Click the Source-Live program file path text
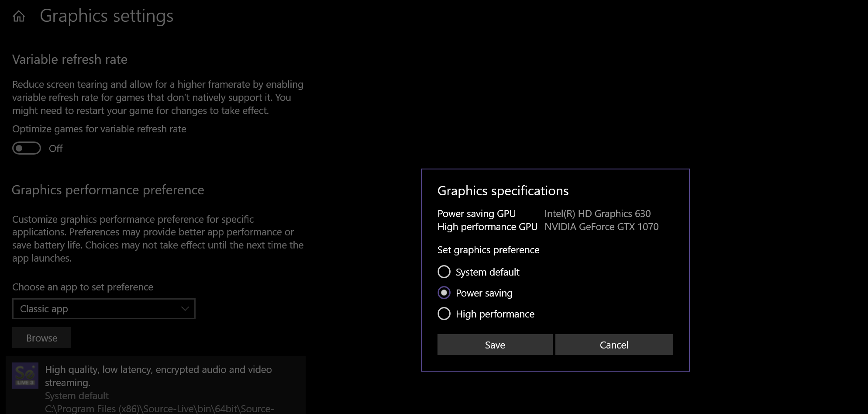This screenshot has width=868, height=414. click(x=159, y=409)
